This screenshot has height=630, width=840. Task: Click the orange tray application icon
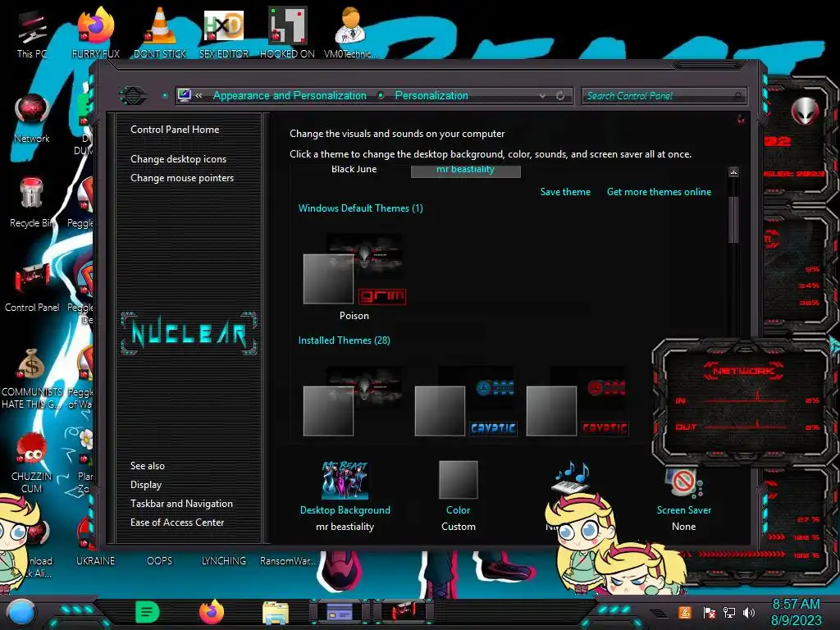coord(685,612)
